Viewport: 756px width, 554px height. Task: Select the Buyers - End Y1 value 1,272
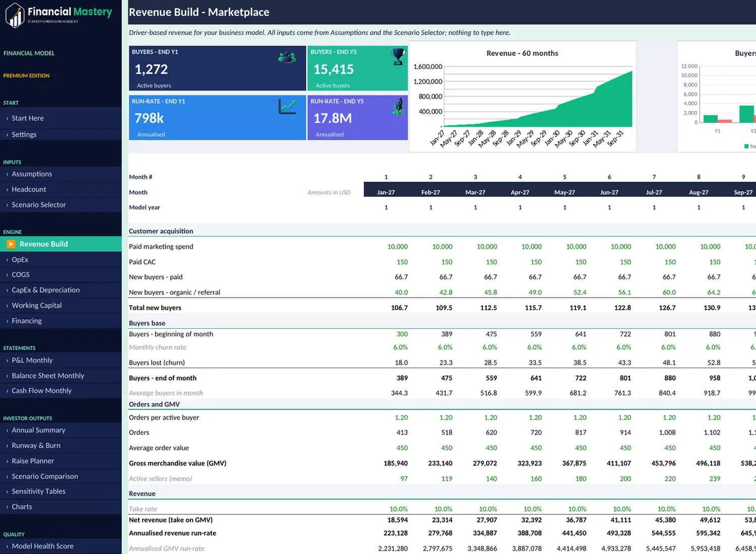[151, 70]
